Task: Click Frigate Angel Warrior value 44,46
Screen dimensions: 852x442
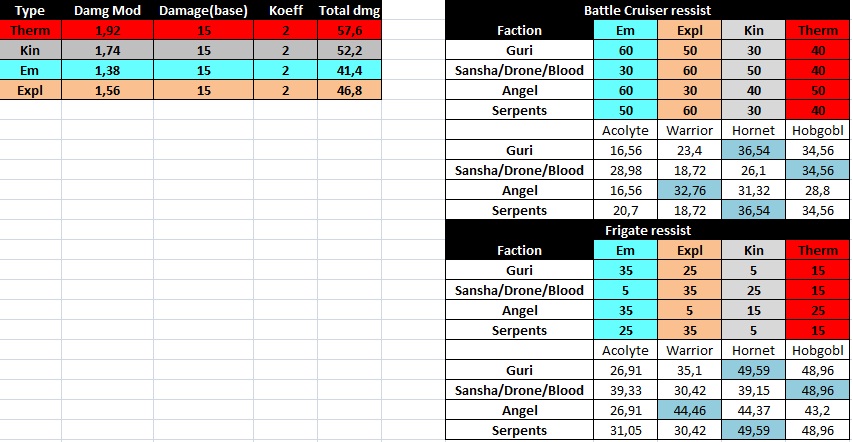Action: (x=690, y=410)
